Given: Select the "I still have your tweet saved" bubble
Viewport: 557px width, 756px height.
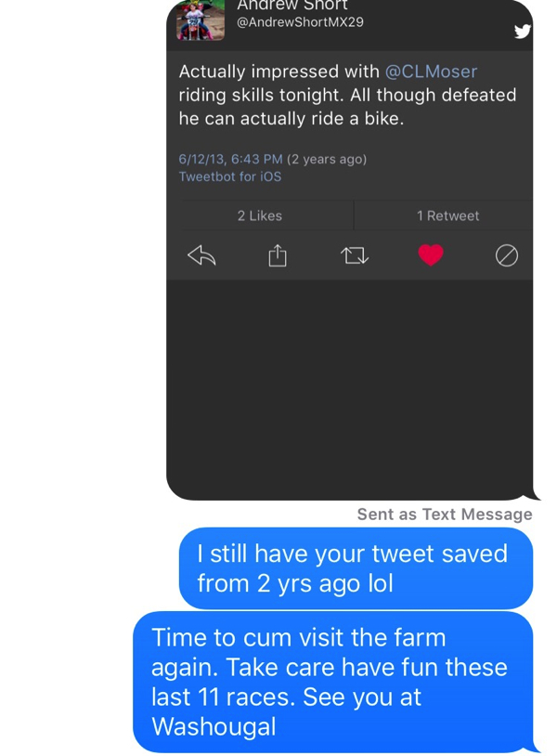Looking at the screenshot, I should click(356, 568).
